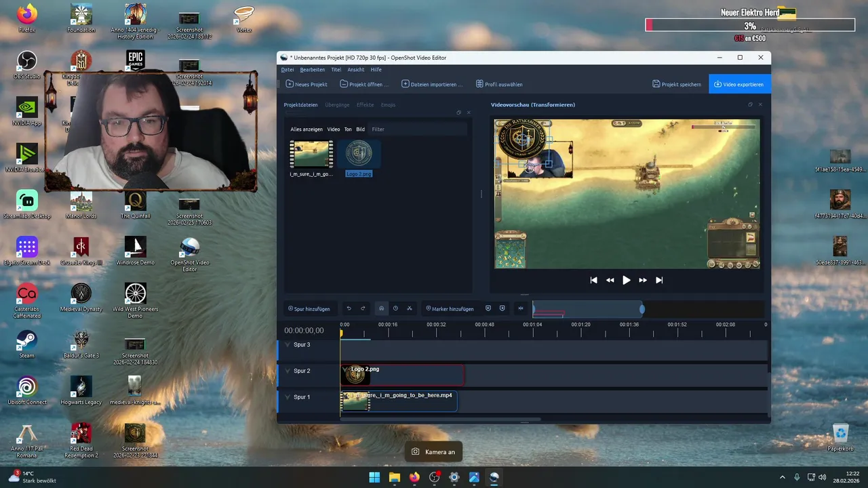Filter project files by Video
Image resolution: width=868 pixels, height=488 pixels.
[334, 129]
